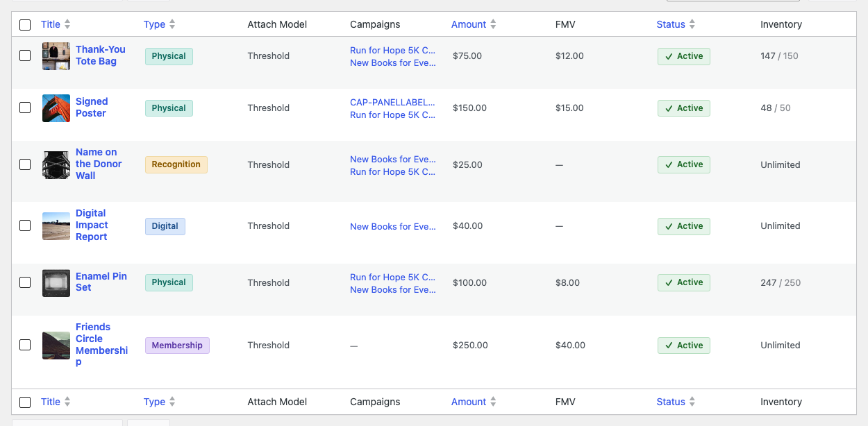Open the Enamel Pin Set title link
This screenshot has width=868, height=426.
(101, 282)
